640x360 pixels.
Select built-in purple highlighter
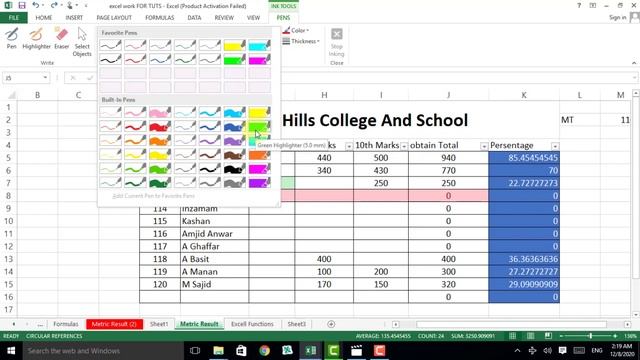260,183
